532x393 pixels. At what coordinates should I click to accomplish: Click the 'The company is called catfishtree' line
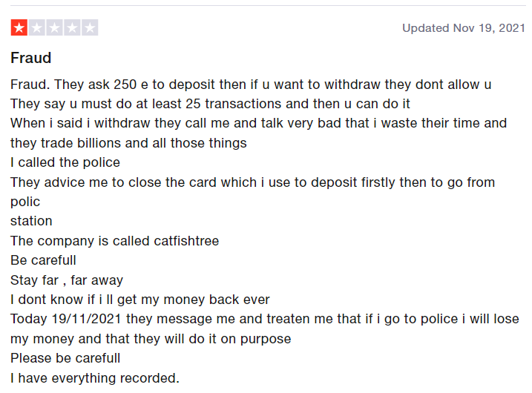click(x=114, y=241)
